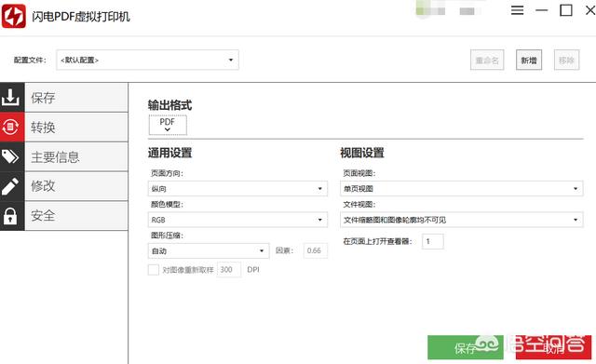Screen dimensions: 596x364
Task: Click the 页面视图 label
Action: [x=359, y=173]
